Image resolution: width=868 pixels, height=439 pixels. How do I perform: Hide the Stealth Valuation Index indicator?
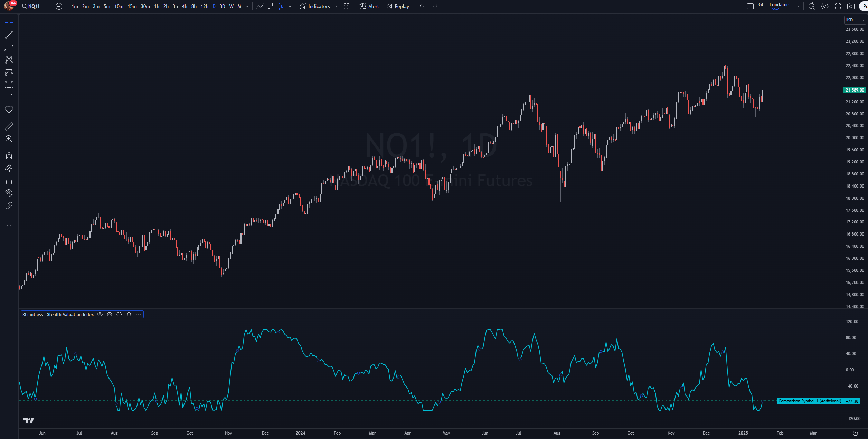click(100, 314)
